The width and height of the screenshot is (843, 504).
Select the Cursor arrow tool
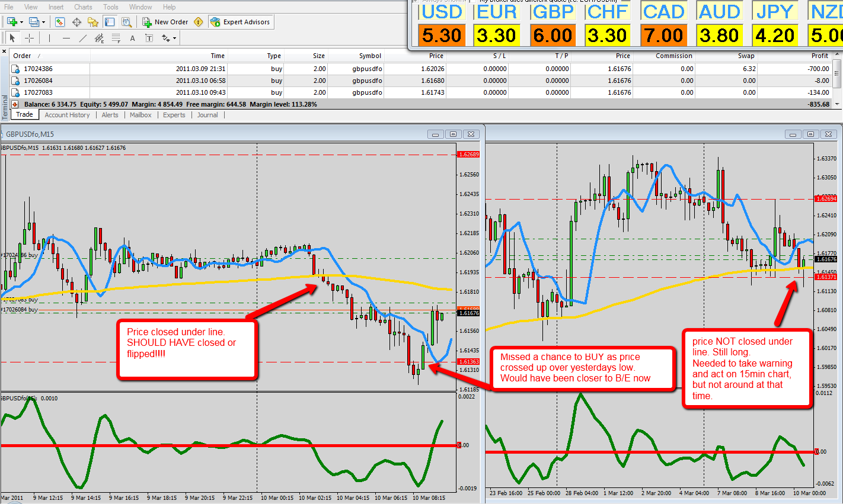[12, 38]
